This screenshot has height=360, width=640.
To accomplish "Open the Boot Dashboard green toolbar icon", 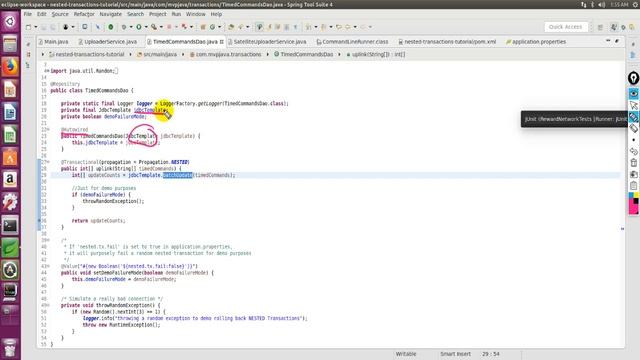I will tap(111, 27).
